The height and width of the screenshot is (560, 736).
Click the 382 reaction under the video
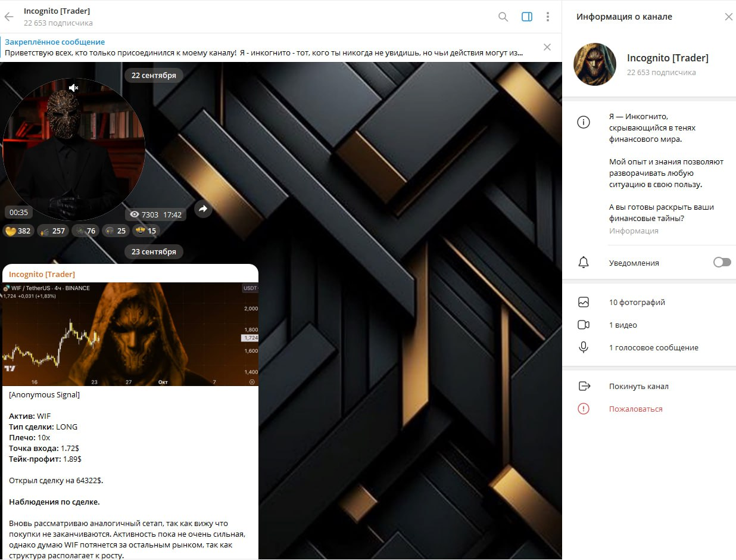pos(18,231)
